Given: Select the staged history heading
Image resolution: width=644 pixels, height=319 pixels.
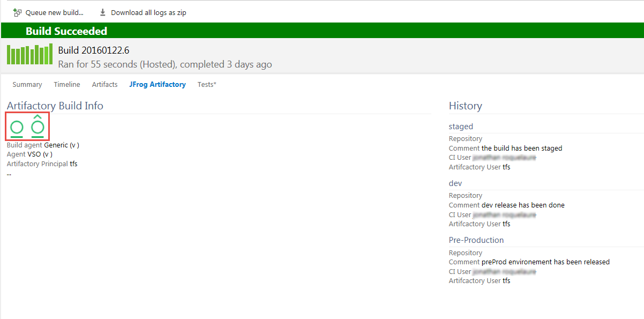Looking at the screenshot, I should [x=461, y=127].
